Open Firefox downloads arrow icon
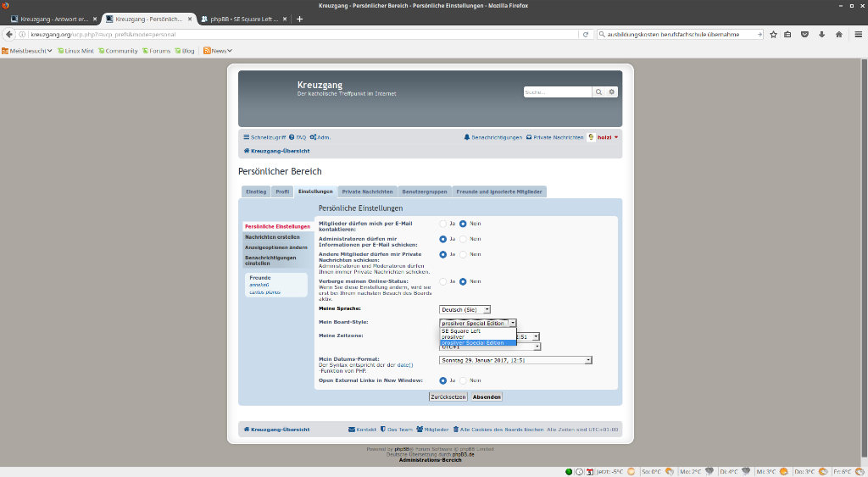The image size is (868, 477). [821, 35]
